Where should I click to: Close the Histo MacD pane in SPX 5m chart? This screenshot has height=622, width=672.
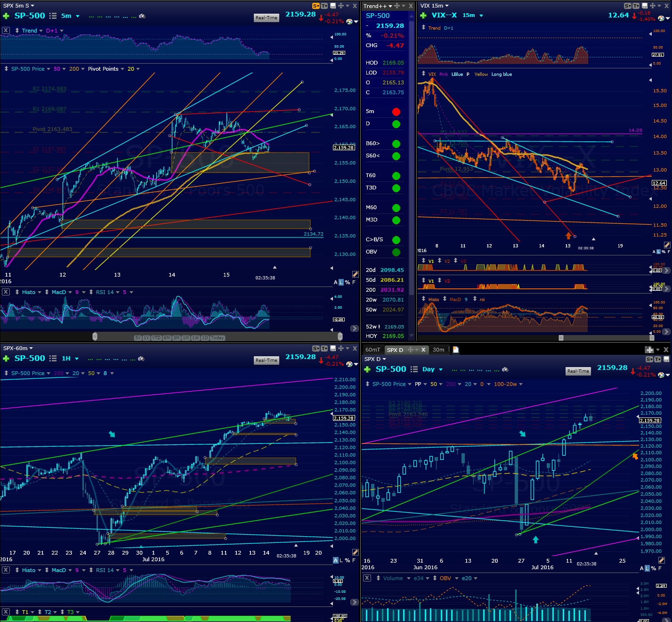coord(6,292)
